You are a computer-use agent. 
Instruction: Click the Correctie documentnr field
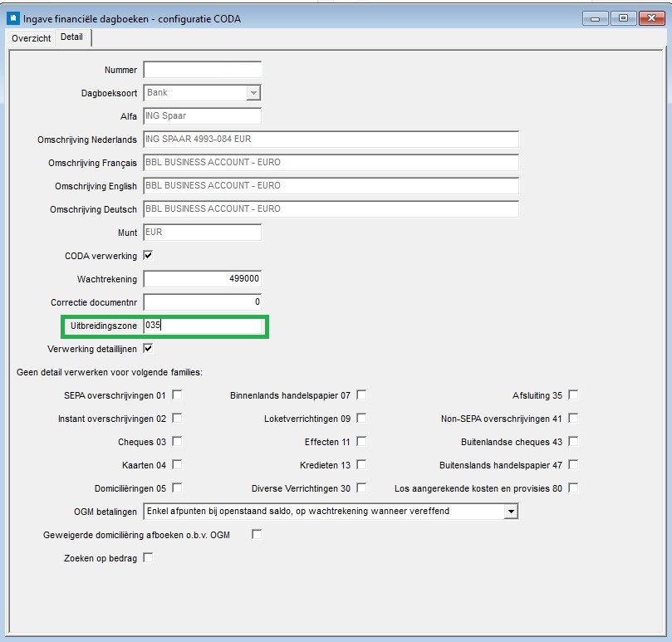203,302
